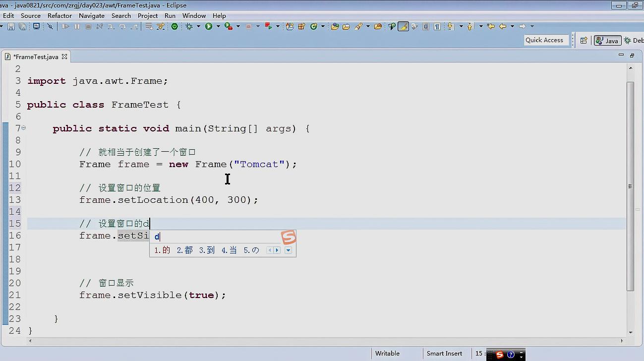Open the Edit menu

pos(8,15)
